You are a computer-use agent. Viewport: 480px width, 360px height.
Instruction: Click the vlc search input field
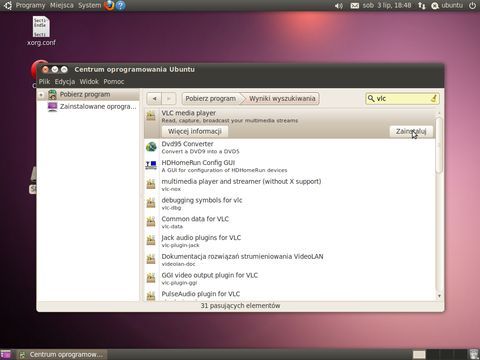click(x=402, y=98)
